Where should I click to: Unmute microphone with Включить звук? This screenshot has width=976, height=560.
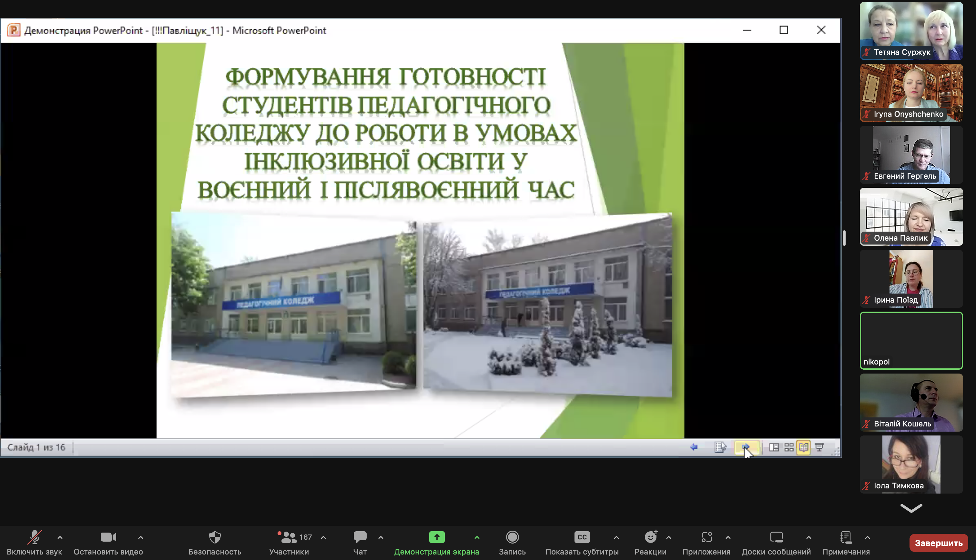tap(34, 543)
